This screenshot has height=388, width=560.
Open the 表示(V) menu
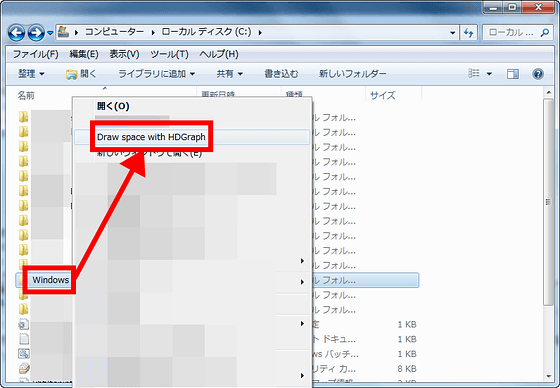(124, 54)
